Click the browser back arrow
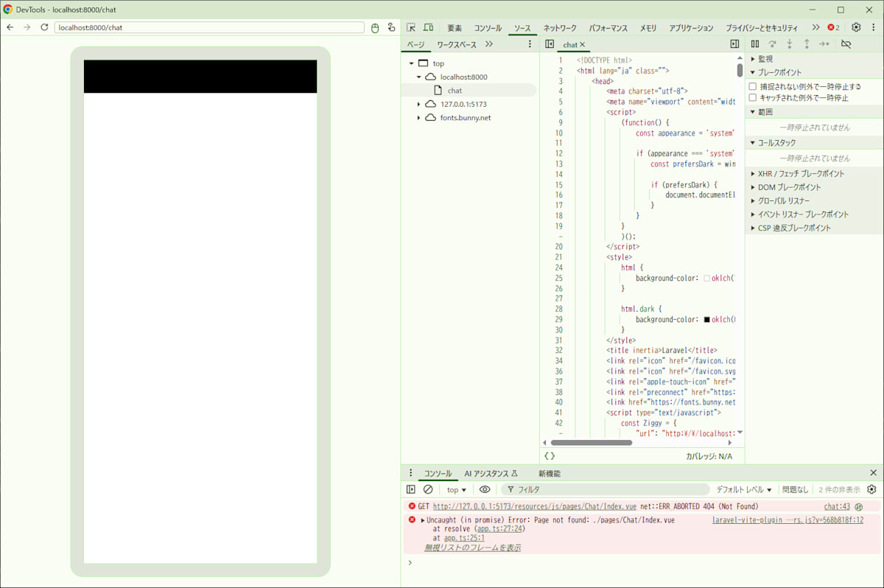Image resolution: width=884 pixels, height=588 pixels. click(10, 27)
